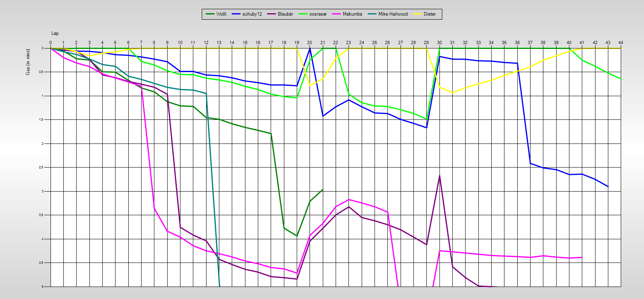Click the blue schuby12 legend line
This screenshot has height=299, width=644.
236,14
